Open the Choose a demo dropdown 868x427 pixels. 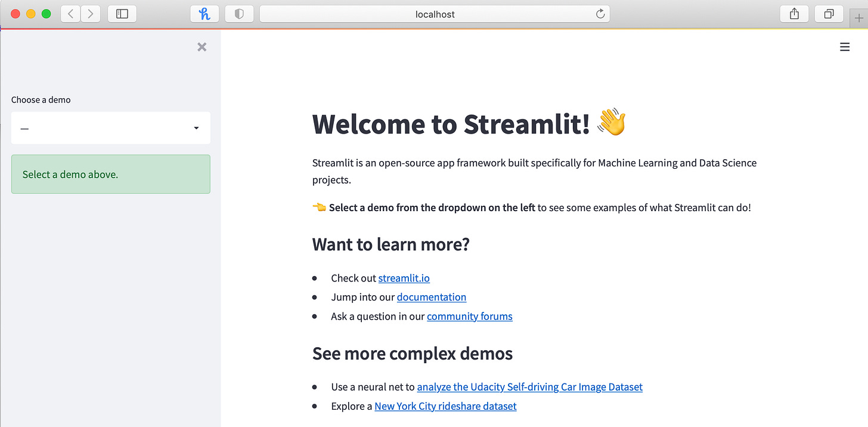[111, 128]
